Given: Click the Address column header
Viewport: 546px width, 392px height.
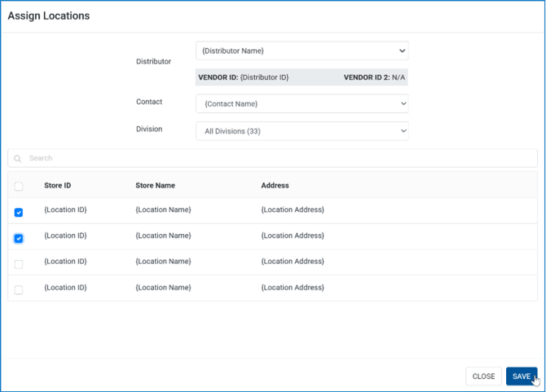Looking at the screenshot, I should coord(275,186).
